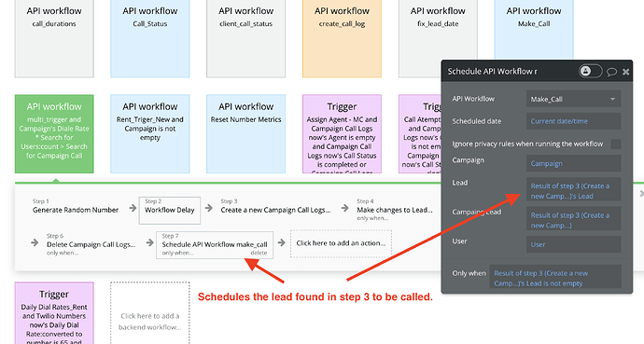Click the arrow before Step 6
This screenshot has width=644, height=344.
click(x=35, y=242)
